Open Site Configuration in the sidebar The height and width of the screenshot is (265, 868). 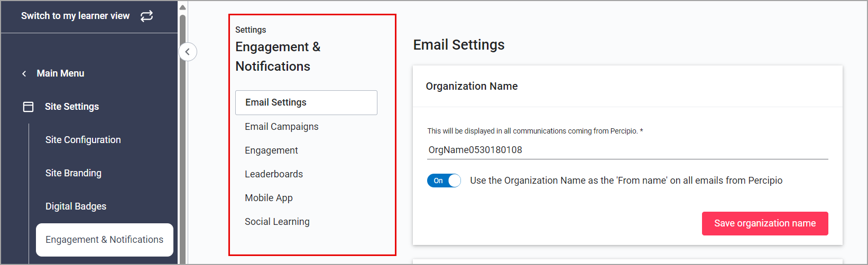[83, 140]
